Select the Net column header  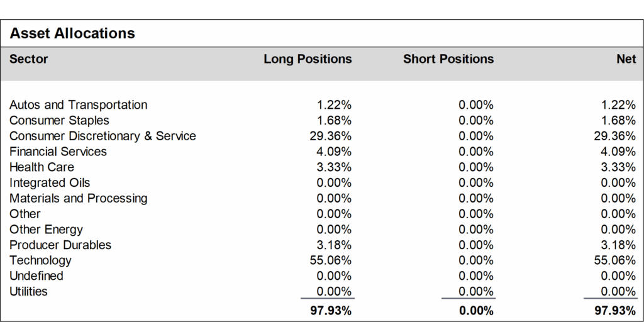click(x=626, y=59)
